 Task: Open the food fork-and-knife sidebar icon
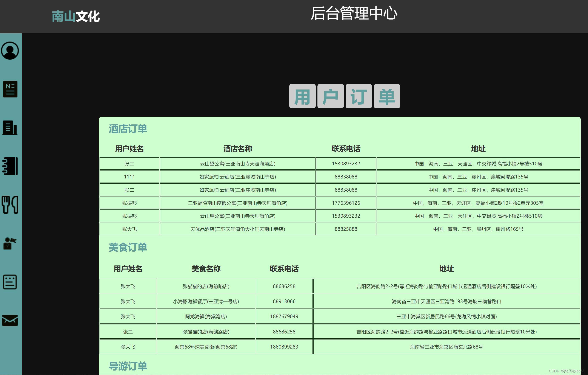pyautogui.click(x=10, y=205)
